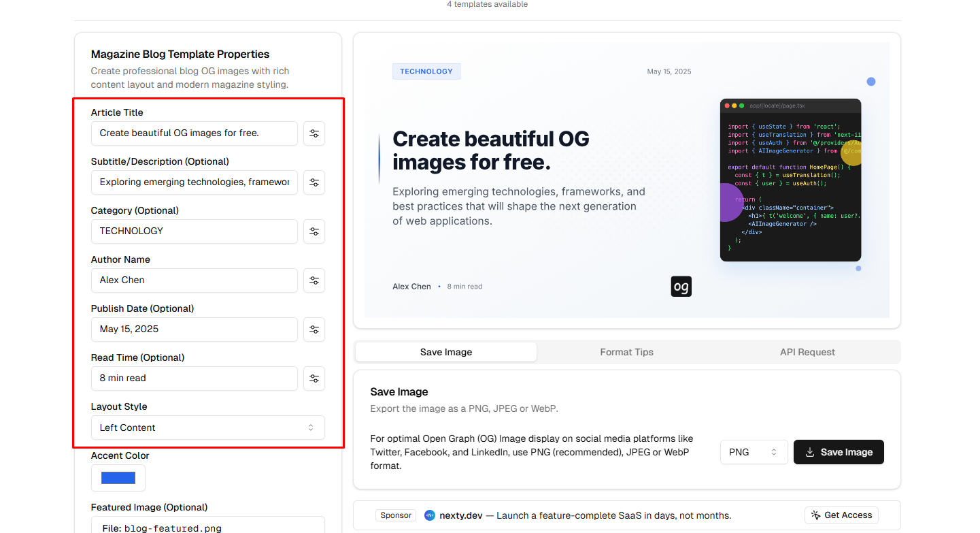Expand the Layout Style dropdown

tap(207, 427)
